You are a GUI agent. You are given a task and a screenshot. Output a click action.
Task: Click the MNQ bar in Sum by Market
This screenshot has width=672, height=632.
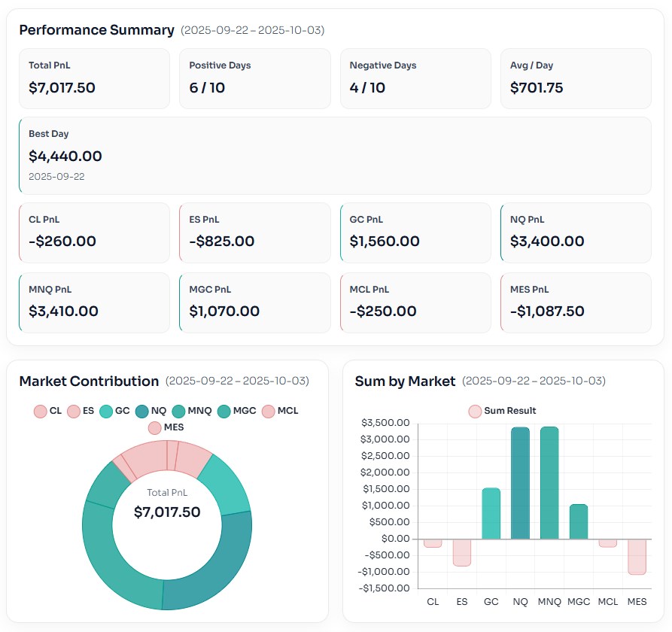(549, 483)
